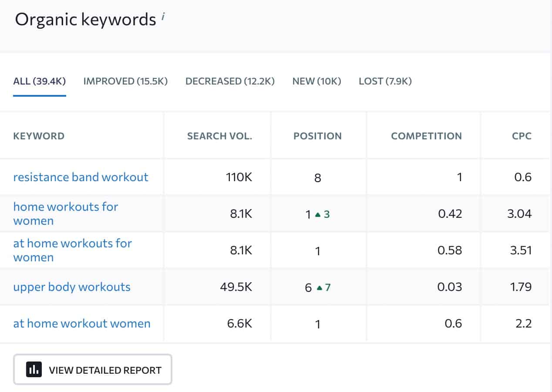Select the upper body workouts keyword
This screenshot has height=392, width=552.
pyautogui.click(x=71, y=287)
